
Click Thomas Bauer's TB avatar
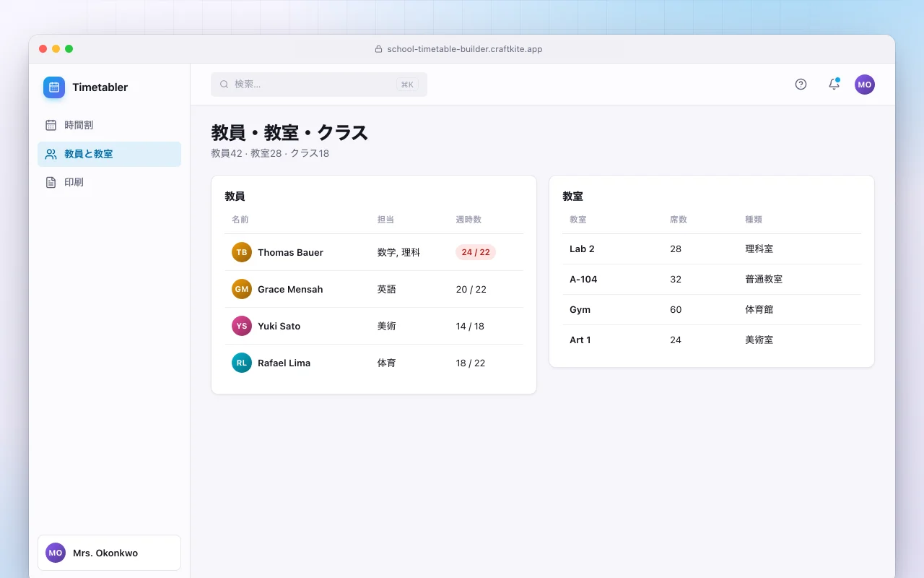242,252
